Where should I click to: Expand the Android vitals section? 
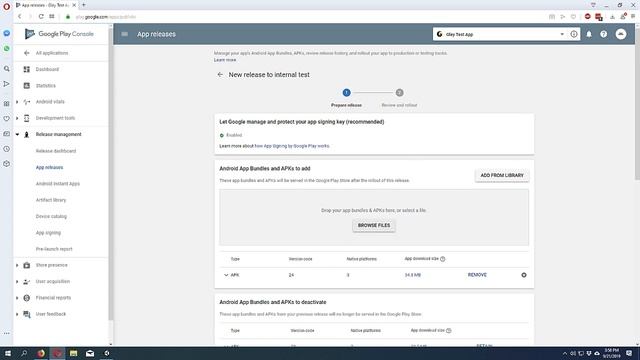tap(17, 102)
